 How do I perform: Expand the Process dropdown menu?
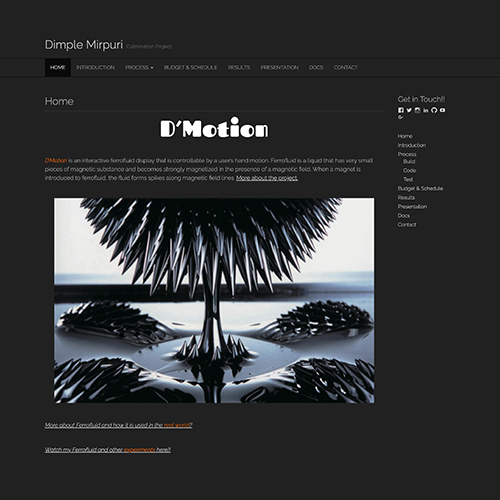tap(139, 68)
